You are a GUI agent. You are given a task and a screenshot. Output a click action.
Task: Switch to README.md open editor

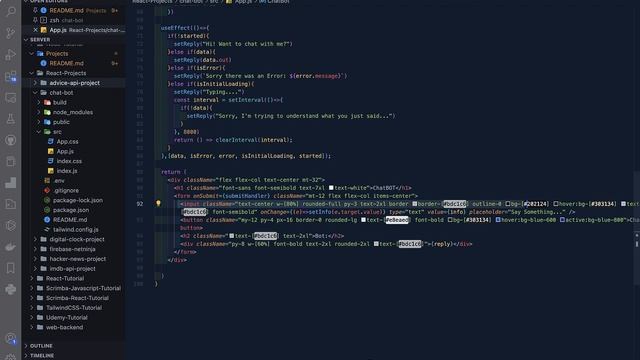coord(74,10)
